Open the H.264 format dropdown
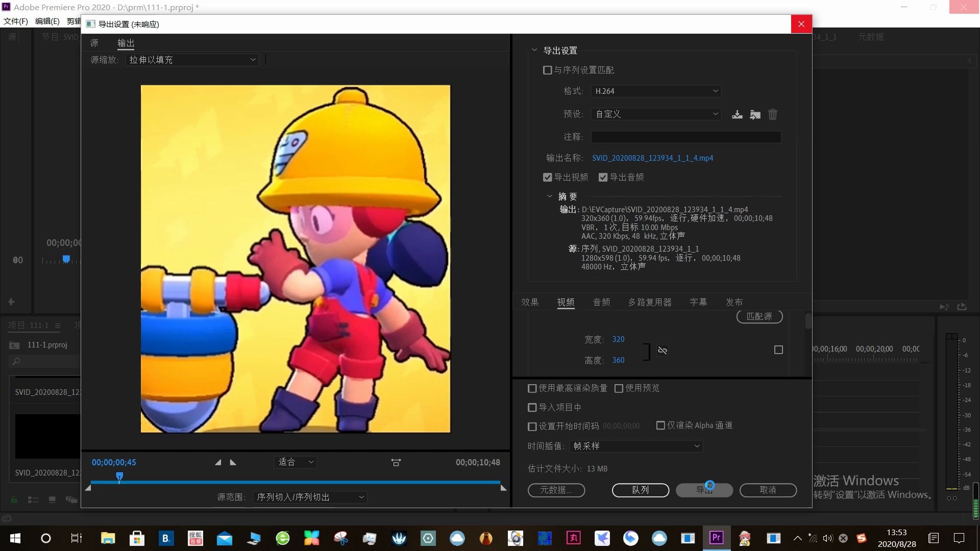The image size is (980, 551). click(x=656, y=91)
